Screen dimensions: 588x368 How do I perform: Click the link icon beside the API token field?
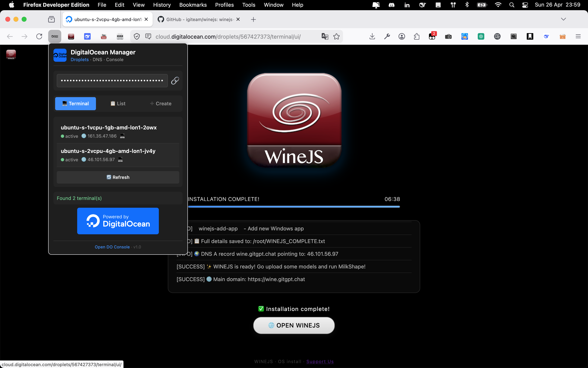pos(175,81)
